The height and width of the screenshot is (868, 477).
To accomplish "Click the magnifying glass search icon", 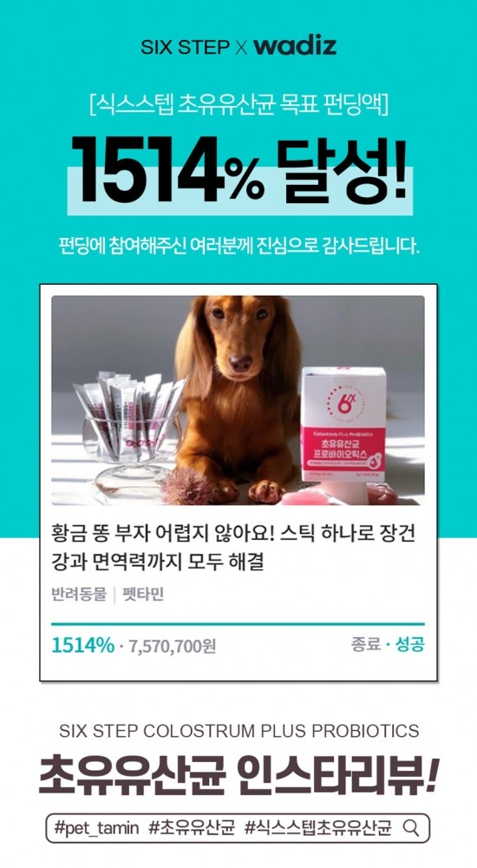I will coord(410,828).
